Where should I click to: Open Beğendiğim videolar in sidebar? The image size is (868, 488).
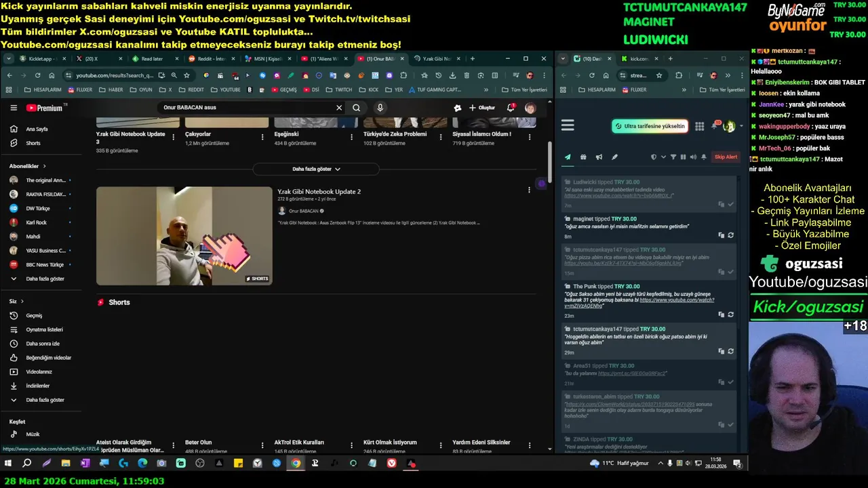[x=41, y=357]
